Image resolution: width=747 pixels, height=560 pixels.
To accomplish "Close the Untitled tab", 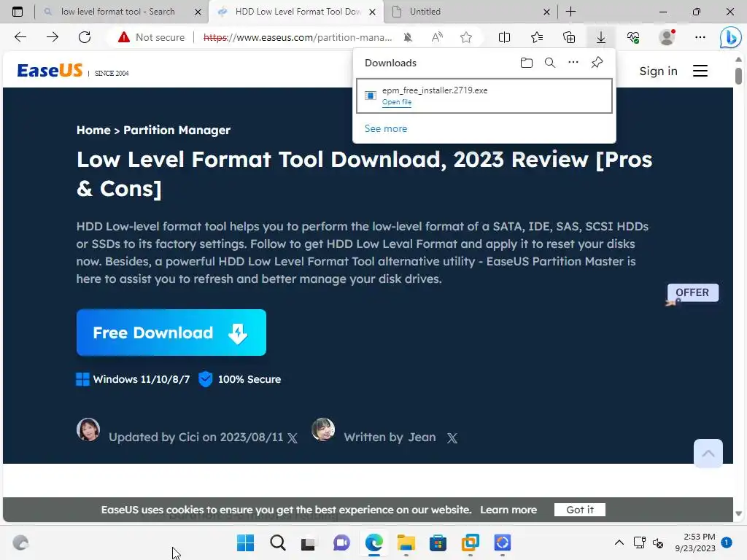I will pos(546,12).
